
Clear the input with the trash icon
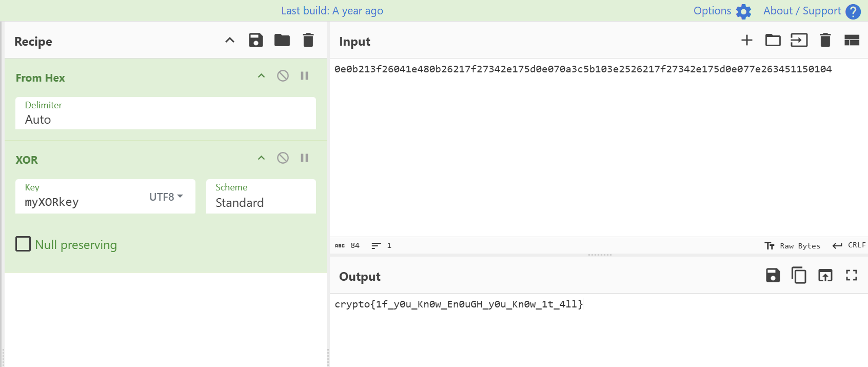click(825, 40)
